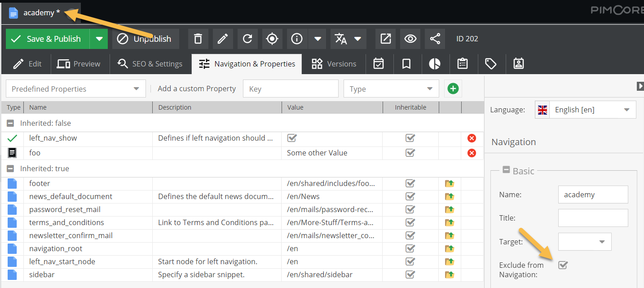Open the Target dropdown in Navigation panel
Viewport: 644px width, 288px height.
coord(601,241)
